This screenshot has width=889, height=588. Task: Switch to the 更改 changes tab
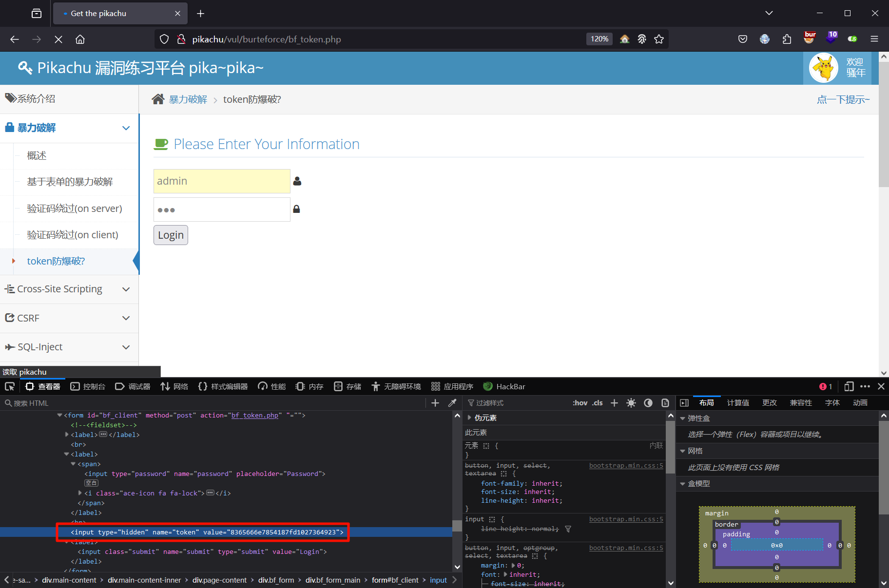coord(770,403)
